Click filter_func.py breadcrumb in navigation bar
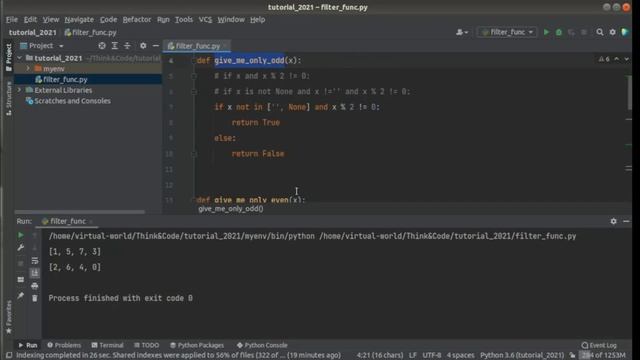The width and height of the screenshot is (640, 360). (x=90, y=32)
